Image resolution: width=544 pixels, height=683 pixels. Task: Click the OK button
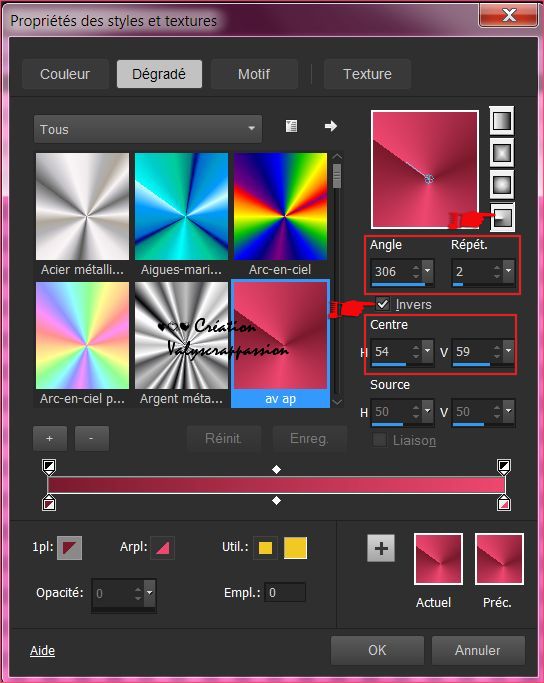tap(377, 650)
